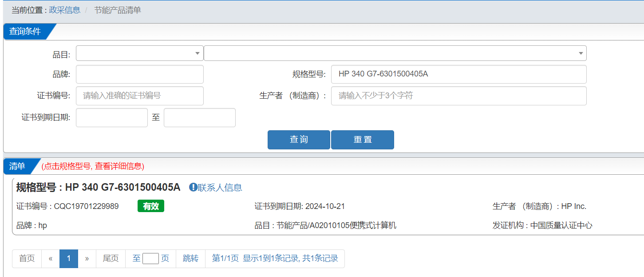Click 证书编号 : CQC19701229989 text
The image size is (644, 277).
tap(67, 206)
